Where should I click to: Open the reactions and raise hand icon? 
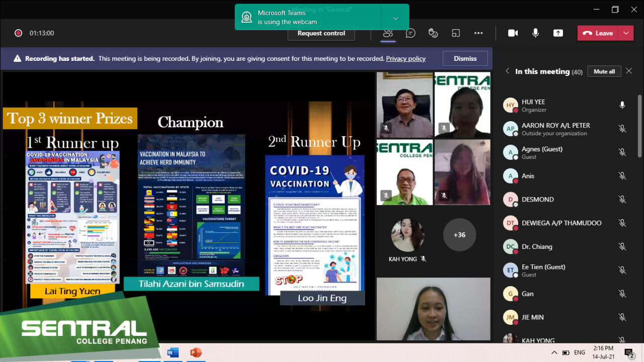coord(433,33)
